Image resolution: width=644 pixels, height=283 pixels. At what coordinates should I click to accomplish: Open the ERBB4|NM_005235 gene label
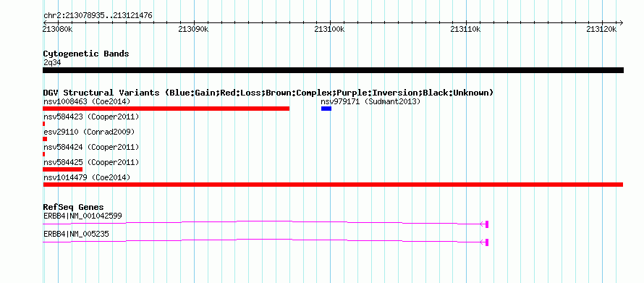point(76,234)
